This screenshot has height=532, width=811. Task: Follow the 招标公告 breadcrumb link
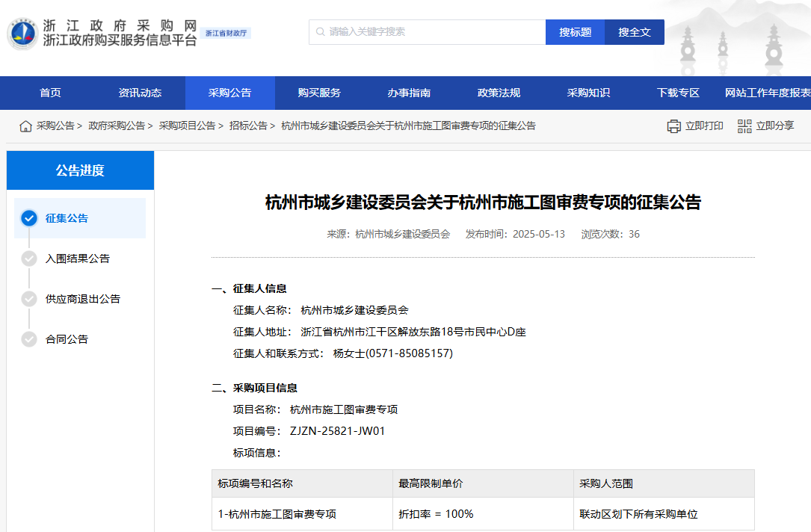coord(248,126)
